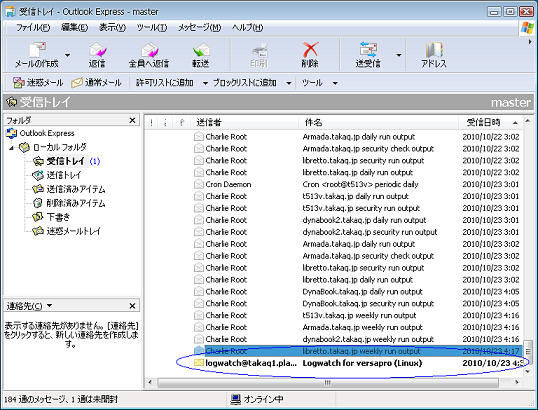
Task: Select libretto.takaq.jp weekly run output message
Action: pyautogui.click(x=357, y=351)
